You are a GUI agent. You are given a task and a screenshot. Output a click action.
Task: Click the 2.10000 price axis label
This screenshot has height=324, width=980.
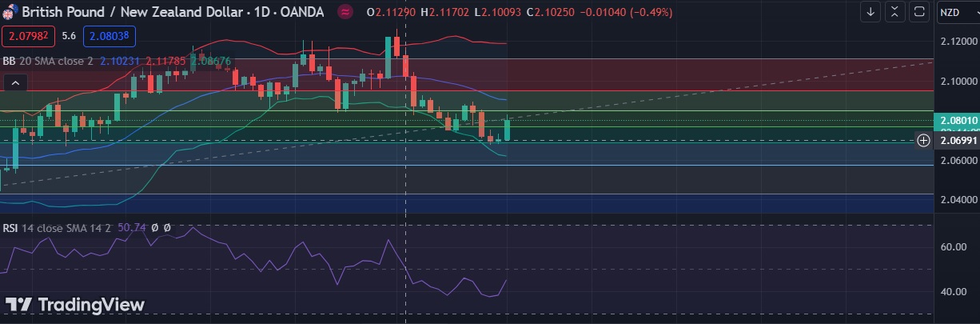coord(959,81)
